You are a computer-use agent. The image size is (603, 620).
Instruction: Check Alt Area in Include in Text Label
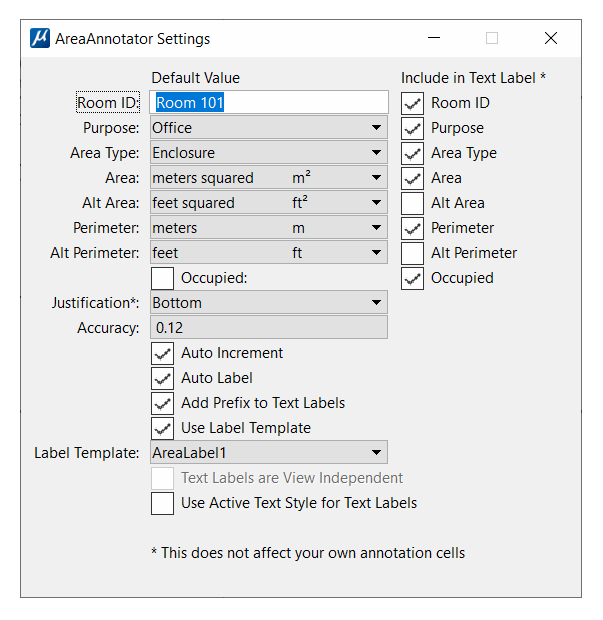click(412, 203)
